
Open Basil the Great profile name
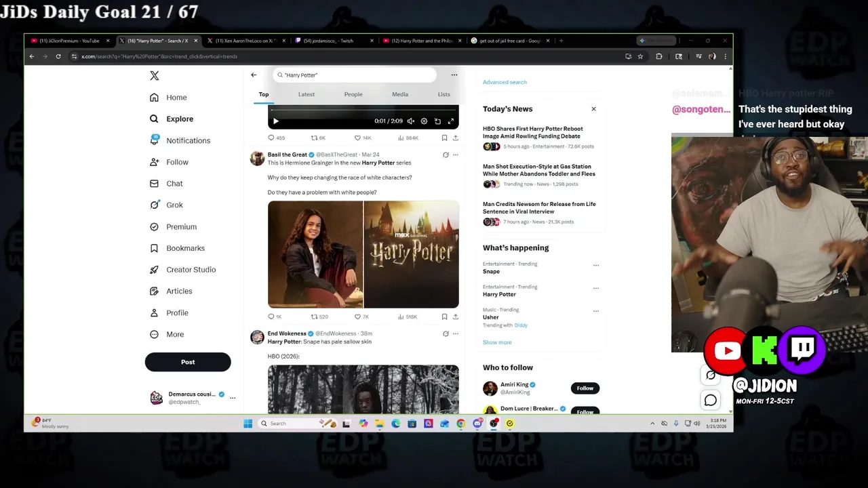pyautogui.click(x=288, y=155)
